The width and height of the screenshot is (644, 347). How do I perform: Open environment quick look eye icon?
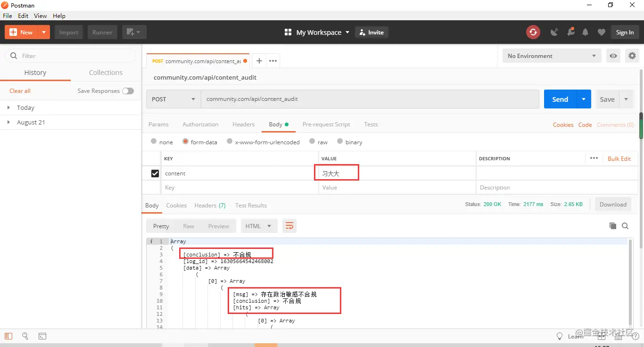pos(613,56)
